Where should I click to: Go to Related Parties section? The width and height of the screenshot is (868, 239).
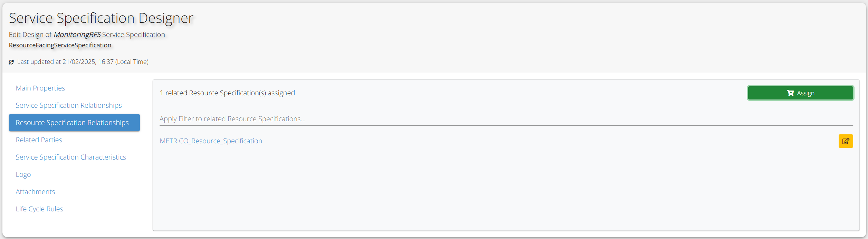[39, 140]
